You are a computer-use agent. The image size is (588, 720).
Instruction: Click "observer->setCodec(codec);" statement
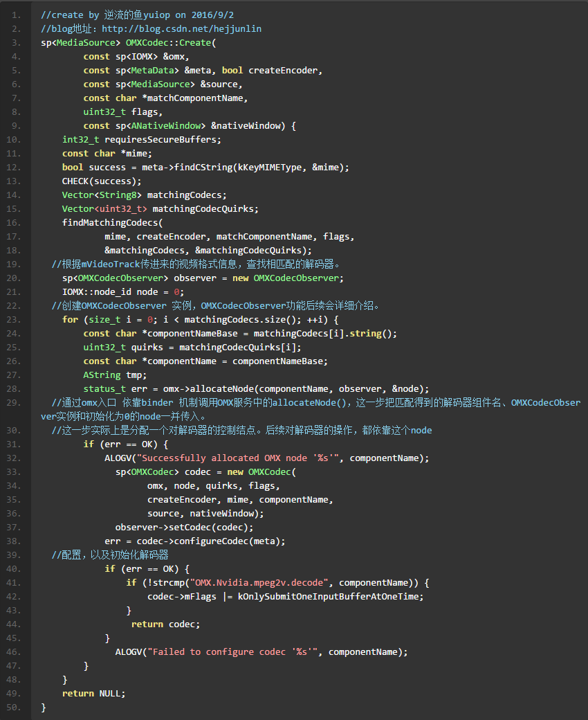pos(184,527)
